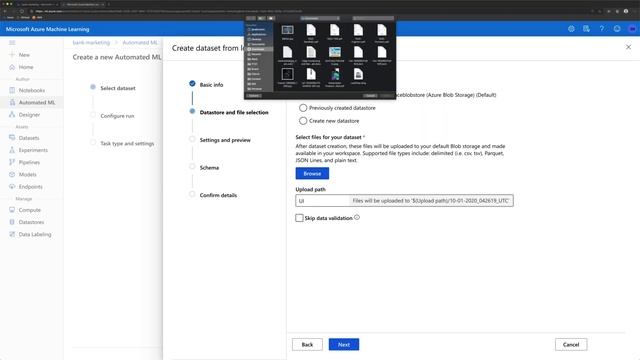Open the help question mark icon
Viewport: 640px width, 360px height.
602,29
